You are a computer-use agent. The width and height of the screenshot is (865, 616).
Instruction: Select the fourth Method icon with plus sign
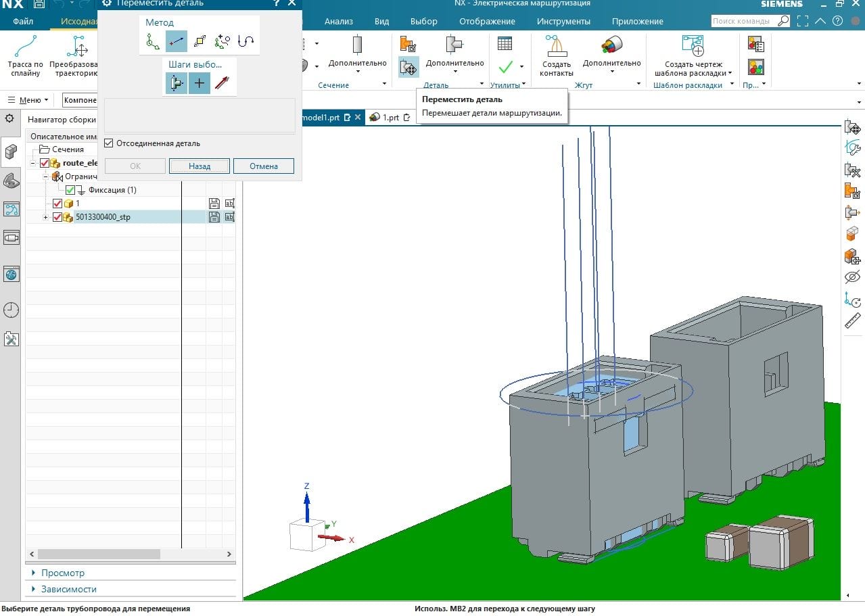click(223, 42)
